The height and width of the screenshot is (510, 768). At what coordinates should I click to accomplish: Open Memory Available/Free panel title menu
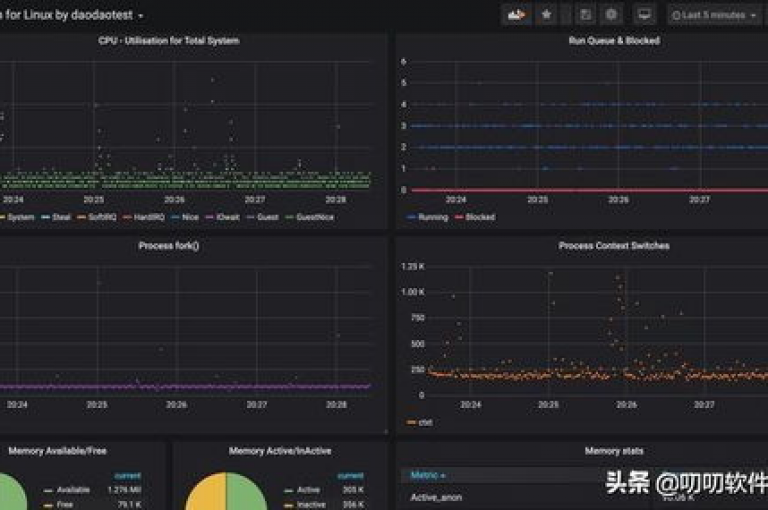click(x=57, y=451)
